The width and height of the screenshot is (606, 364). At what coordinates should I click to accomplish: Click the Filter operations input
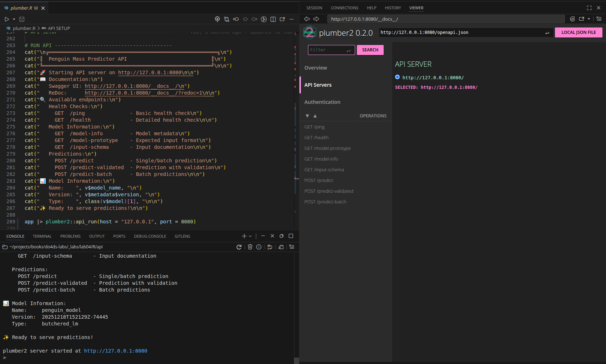[331, 50]
